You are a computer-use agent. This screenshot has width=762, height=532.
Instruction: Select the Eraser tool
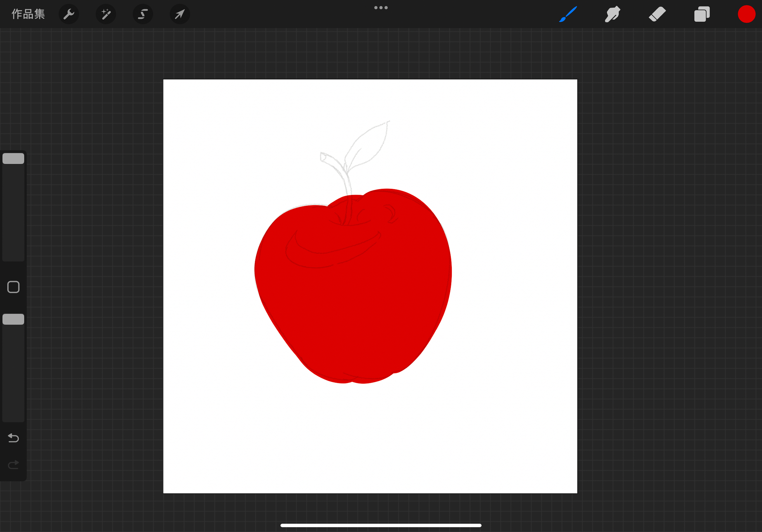(x=657, y=14)
